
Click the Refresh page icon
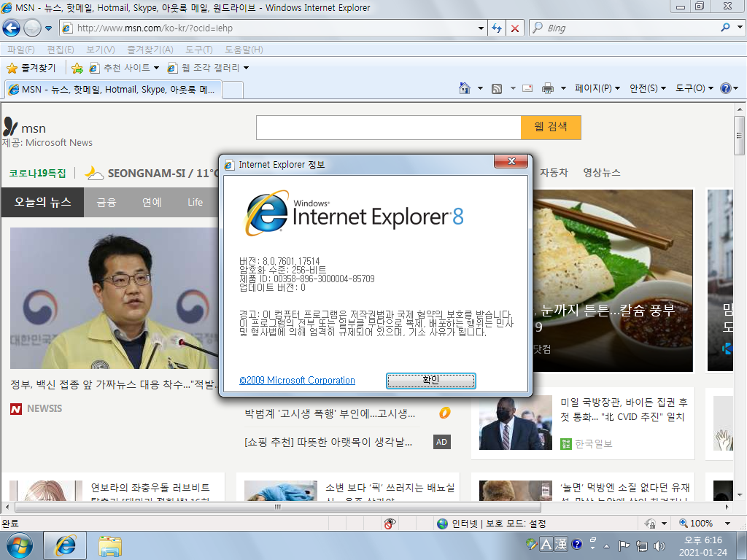[x=497, y=28]
